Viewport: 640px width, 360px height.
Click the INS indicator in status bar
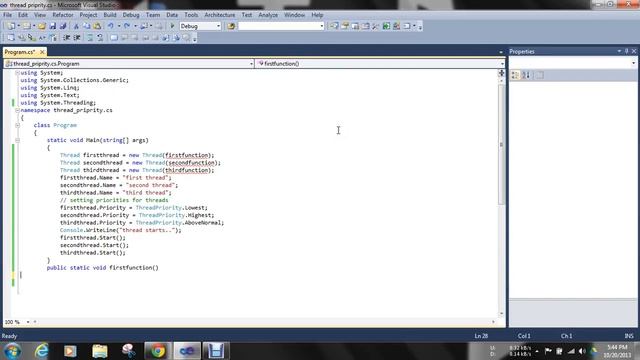629,336
